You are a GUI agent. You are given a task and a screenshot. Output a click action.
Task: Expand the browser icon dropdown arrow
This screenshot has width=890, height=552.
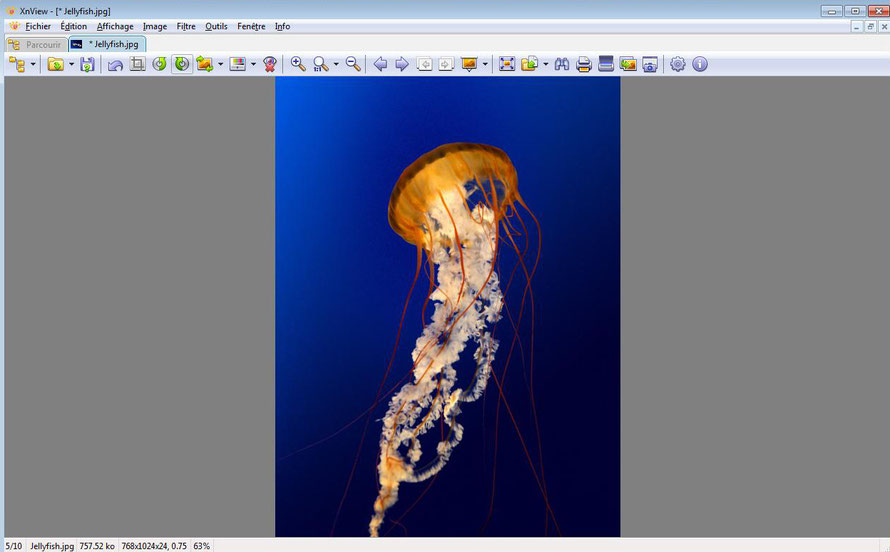tap(33, 65)
